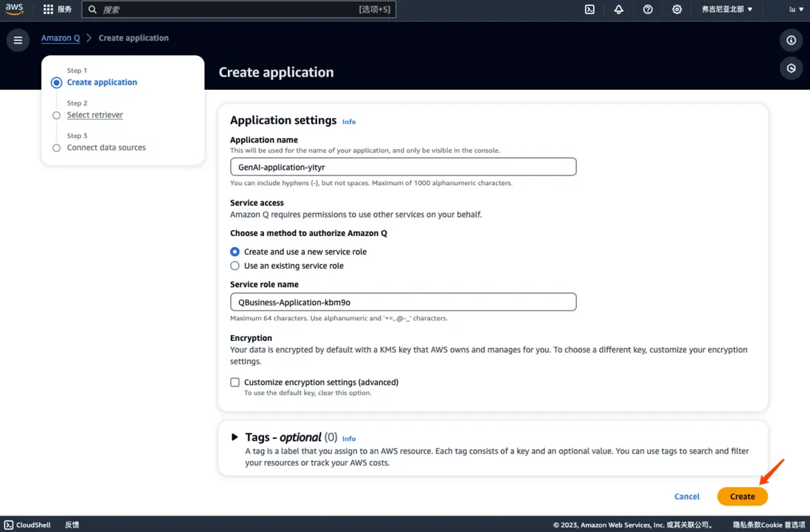
Task: Open the hamburger side navigation menu
Action: pos(18,40)
